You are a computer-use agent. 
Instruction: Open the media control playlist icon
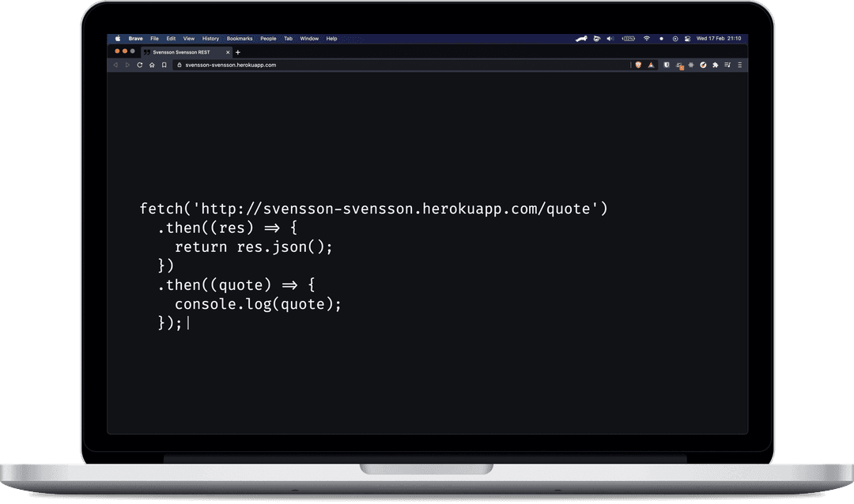coord(727,65)
